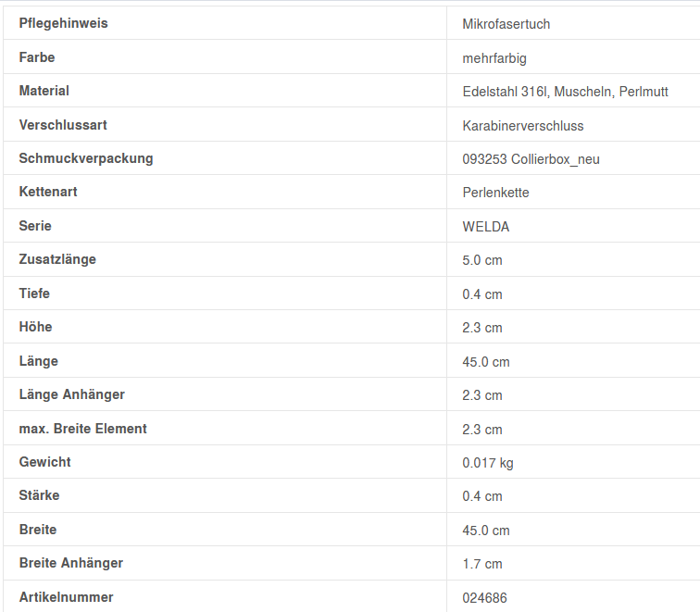Screen dimensions: 700x612
Task: Select the 5.0 cm value
Action: [x=482, y=260]
